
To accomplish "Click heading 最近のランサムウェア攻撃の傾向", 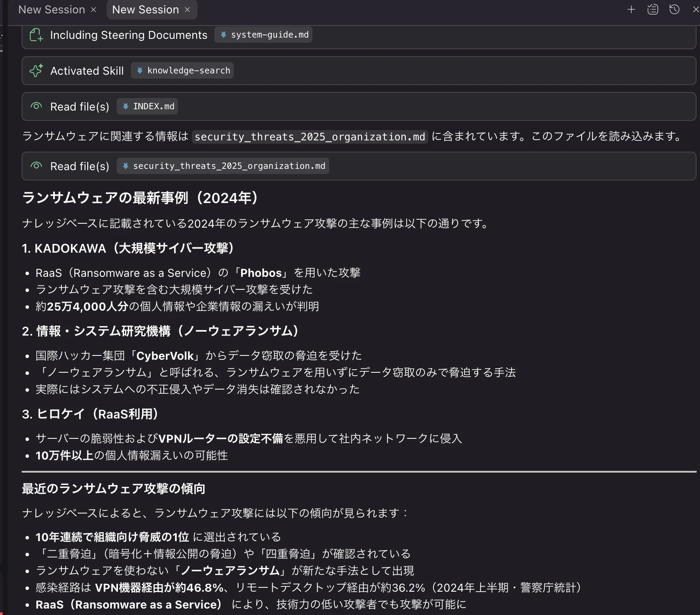I will pyautogui.click(x=114, y=488).
